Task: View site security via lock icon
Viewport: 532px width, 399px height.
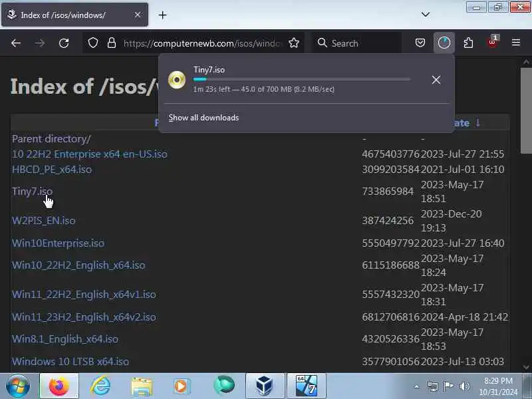Action: (112, 43)
